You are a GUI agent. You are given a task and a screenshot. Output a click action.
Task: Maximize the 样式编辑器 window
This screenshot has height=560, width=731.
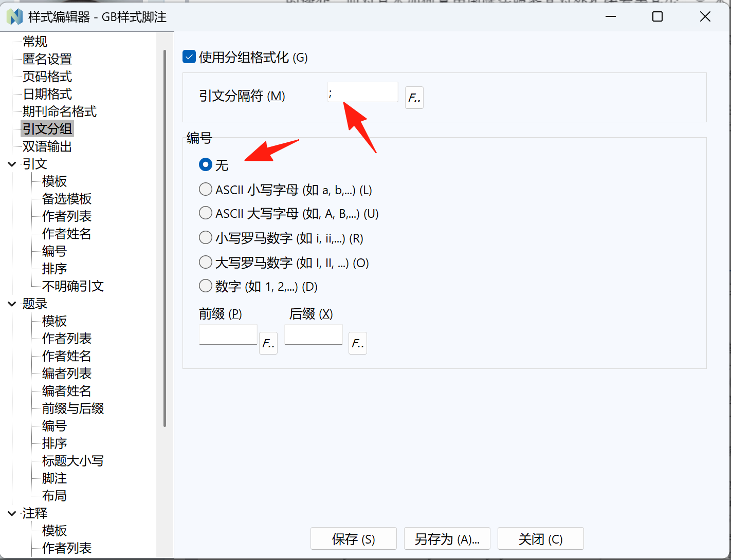coord(657,16)
